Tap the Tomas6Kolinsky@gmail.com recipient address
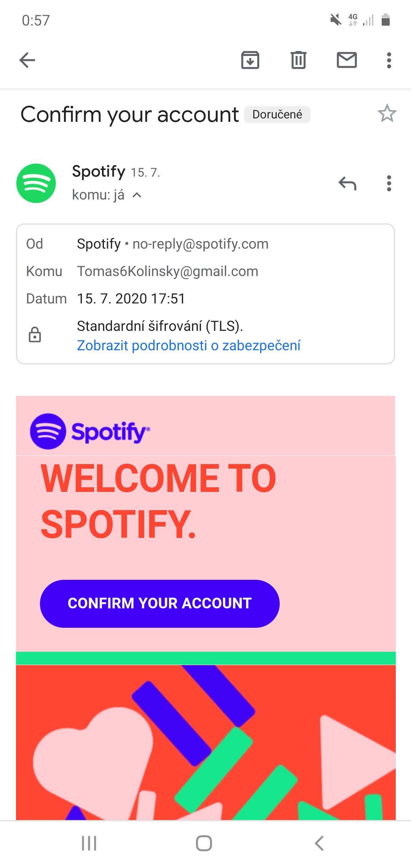This screenshot has height=868, width=411. coord(167,271)
